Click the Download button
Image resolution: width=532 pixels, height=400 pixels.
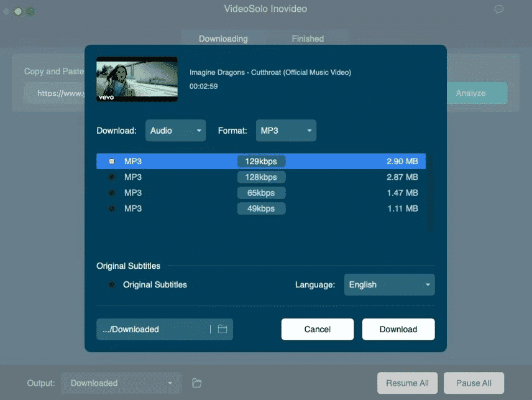tap(398, 329)
